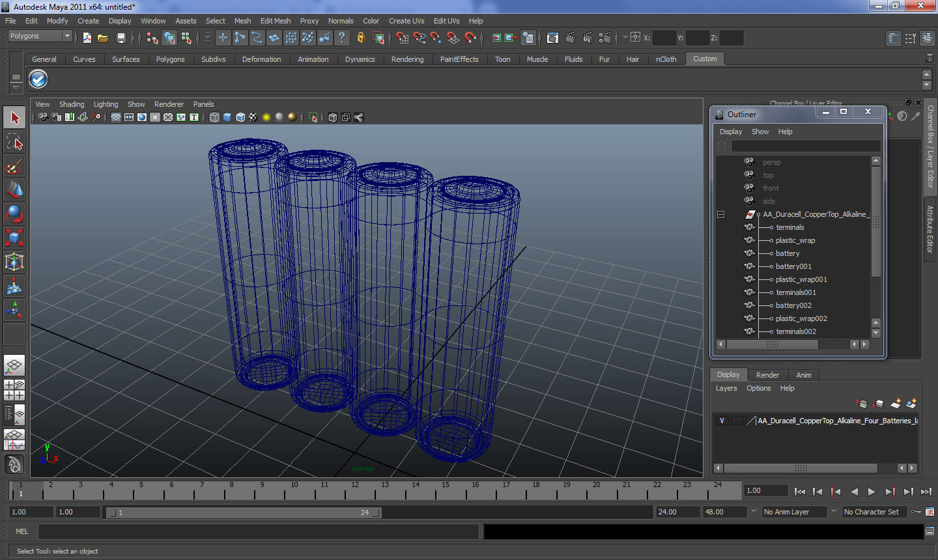Viewport: 938px width, 560px height.
Task: Activate the Universal Manipulator tool
Action: (14, 262)
